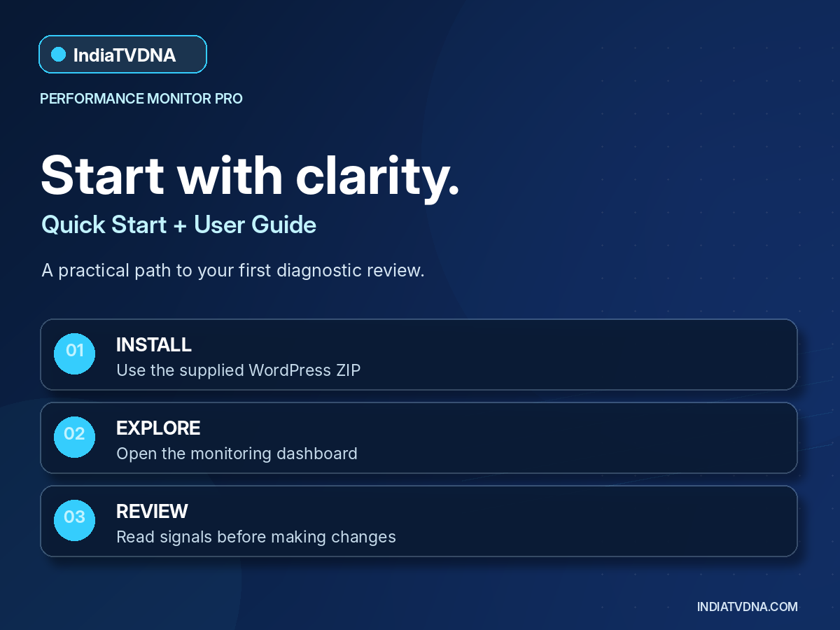Screen dimensions: 840x630
Task: Click the 01 step number circle
Action: pos(75,353)
